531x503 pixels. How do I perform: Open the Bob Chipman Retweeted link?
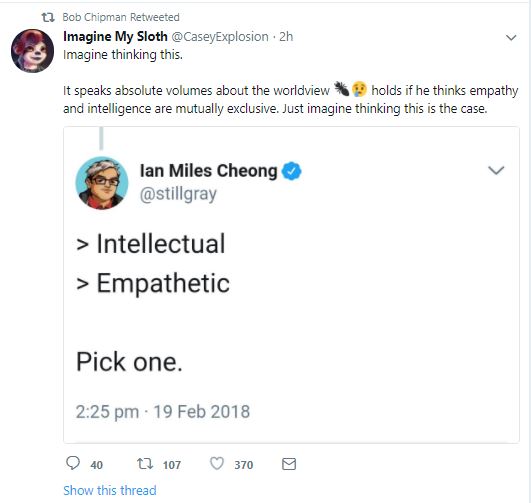point(121,17)
